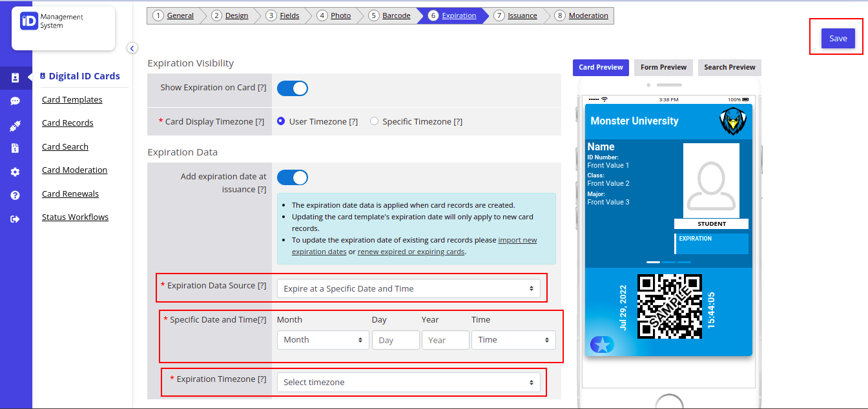Turn off Add expiration date at issuance
Screen dimensions: 868x409
click(x=293, y=177)
